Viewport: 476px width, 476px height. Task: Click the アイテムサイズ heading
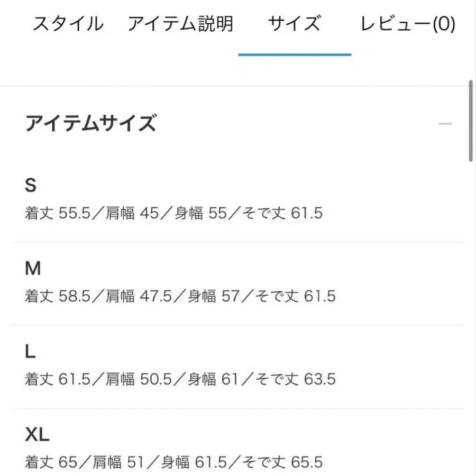pos(90,123)
